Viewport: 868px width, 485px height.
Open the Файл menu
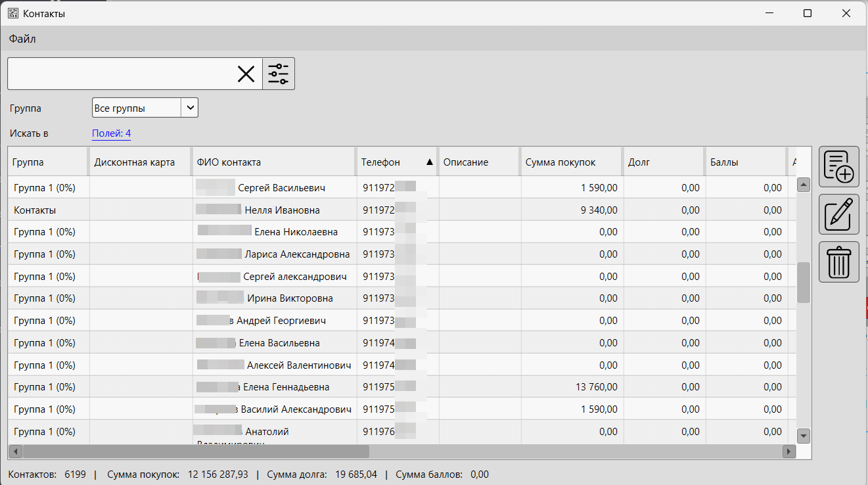point(22,39)
